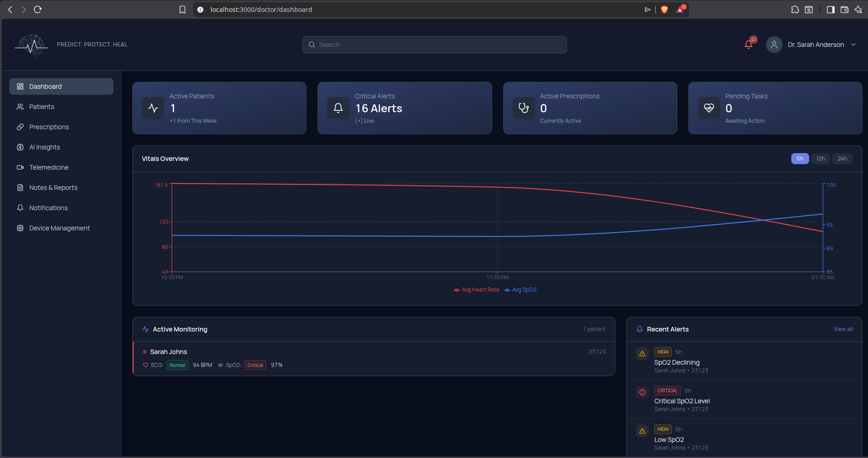Click the notification bell showing 41 alerts
868x458 pixels.
[x=748, y=44]
